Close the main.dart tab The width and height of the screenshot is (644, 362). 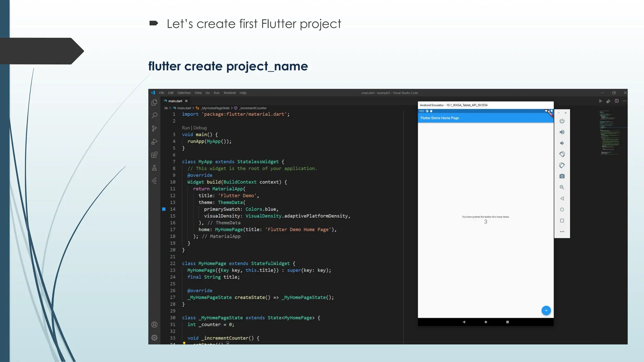tap(186, 101)
